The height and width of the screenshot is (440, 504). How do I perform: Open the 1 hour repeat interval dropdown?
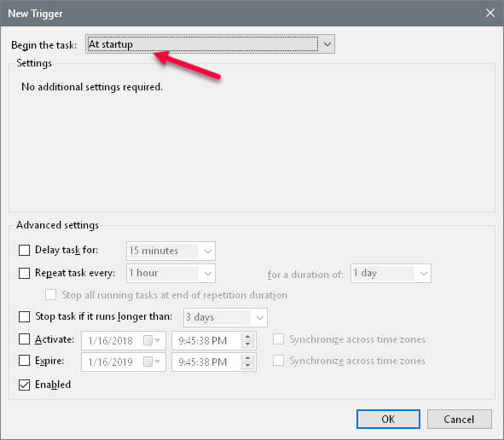point(171,273)
